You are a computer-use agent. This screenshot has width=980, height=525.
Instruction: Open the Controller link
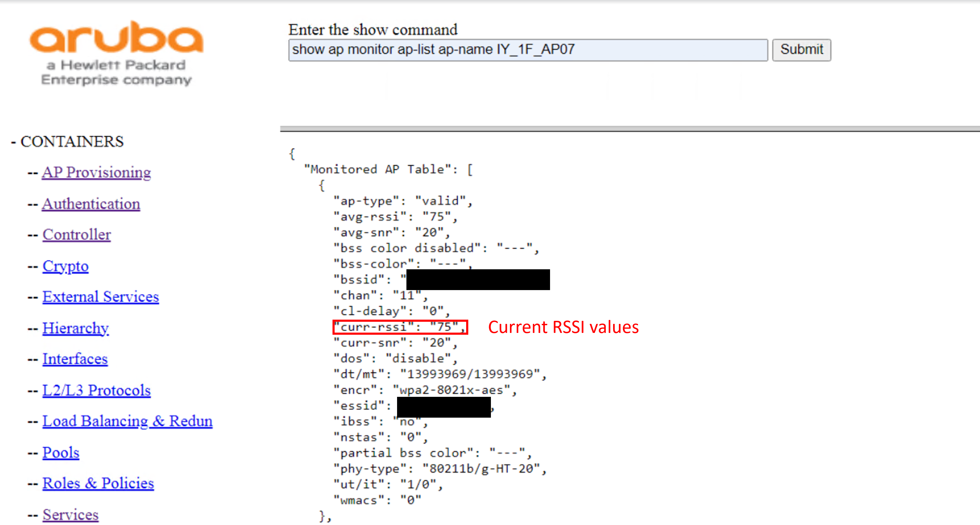[x=76, y=235]
